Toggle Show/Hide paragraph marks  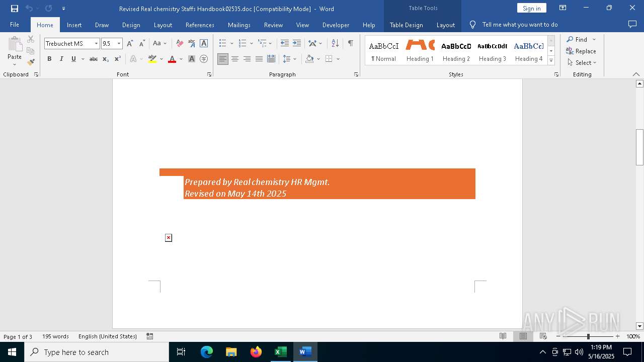coord(350,43)
